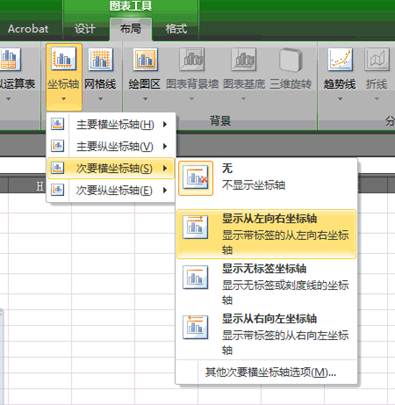Click the 显示无标签坐标轴 option icon

pyautogui.click(x=196, y=277)
